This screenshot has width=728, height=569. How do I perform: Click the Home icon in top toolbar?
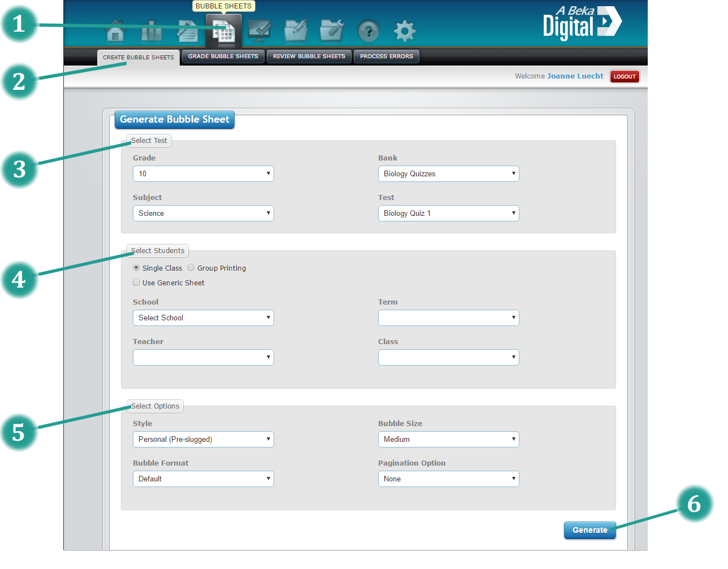[x=115, y=31]
